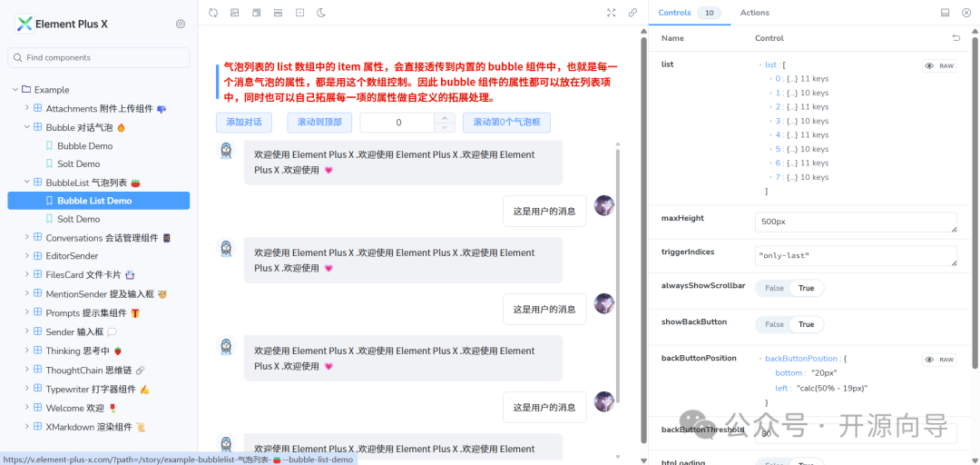
Task: Click the controls panel scrollbar
Action: [975, 203]
